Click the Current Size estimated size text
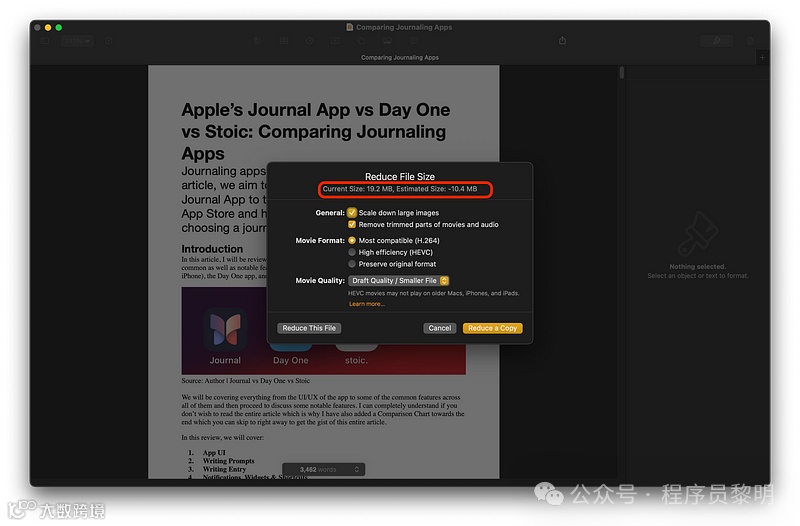The image size is (800, 526). pyautogui.click(x=399, y=189)
